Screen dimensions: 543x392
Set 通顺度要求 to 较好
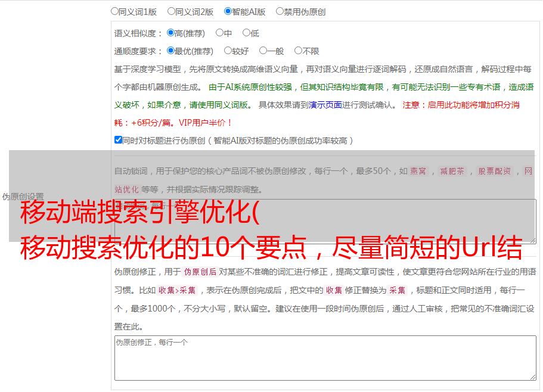tap(228, 51)
